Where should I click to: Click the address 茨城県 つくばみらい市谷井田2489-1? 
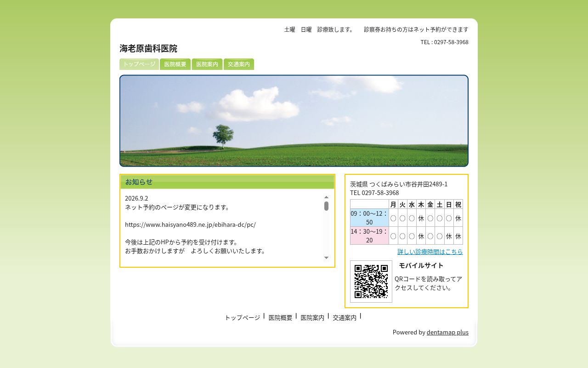click(x=399, y=184)
